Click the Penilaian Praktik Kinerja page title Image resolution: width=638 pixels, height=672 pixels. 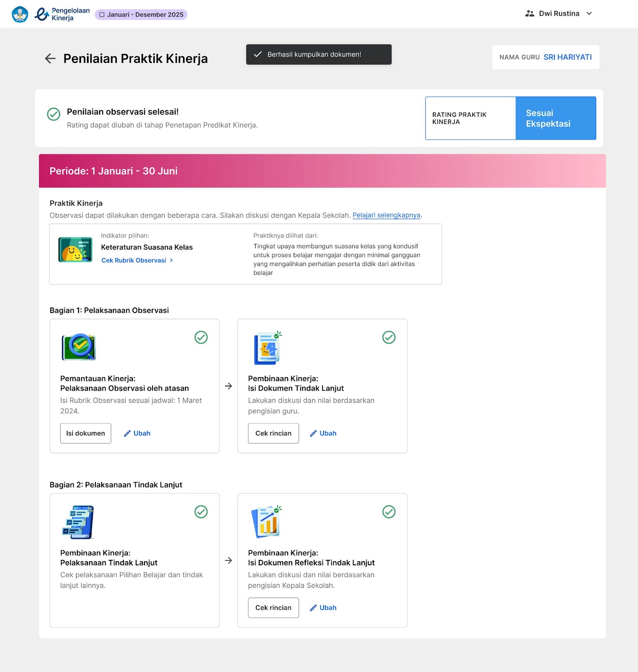(135, 58)
